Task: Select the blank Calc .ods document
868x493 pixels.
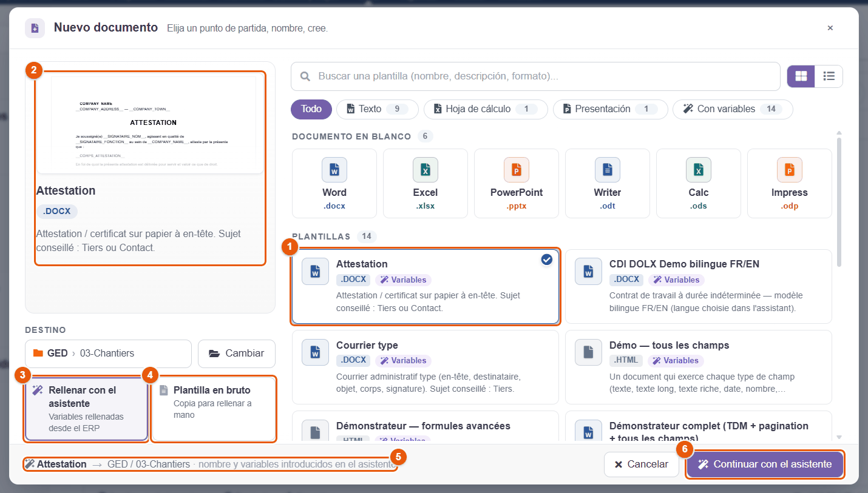Action: tap(699, 183)
